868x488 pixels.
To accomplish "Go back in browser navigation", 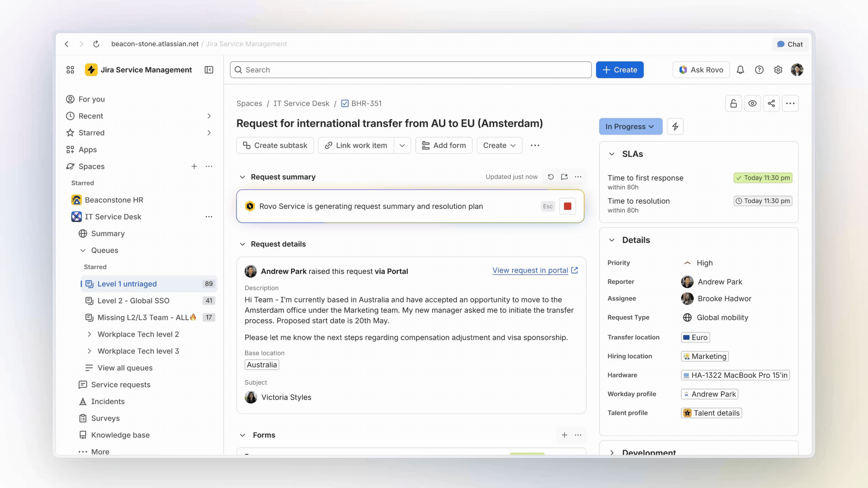I will pyautogui.click(x=66, y=44).
